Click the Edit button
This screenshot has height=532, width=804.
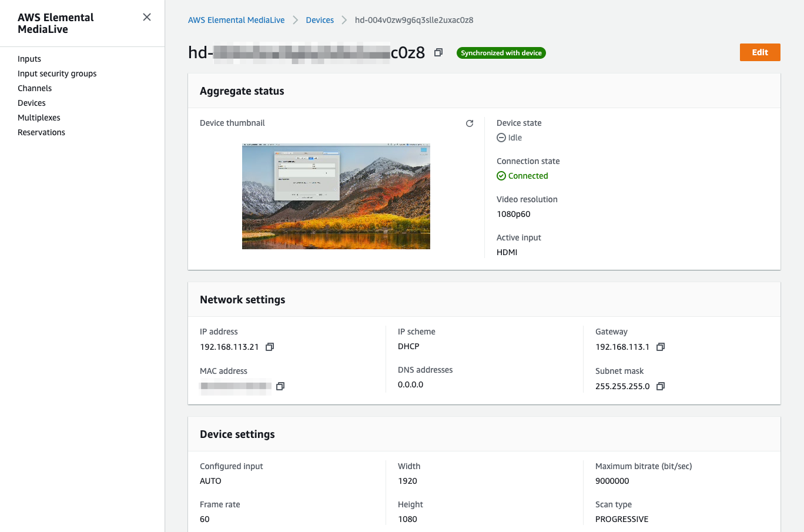760,52
